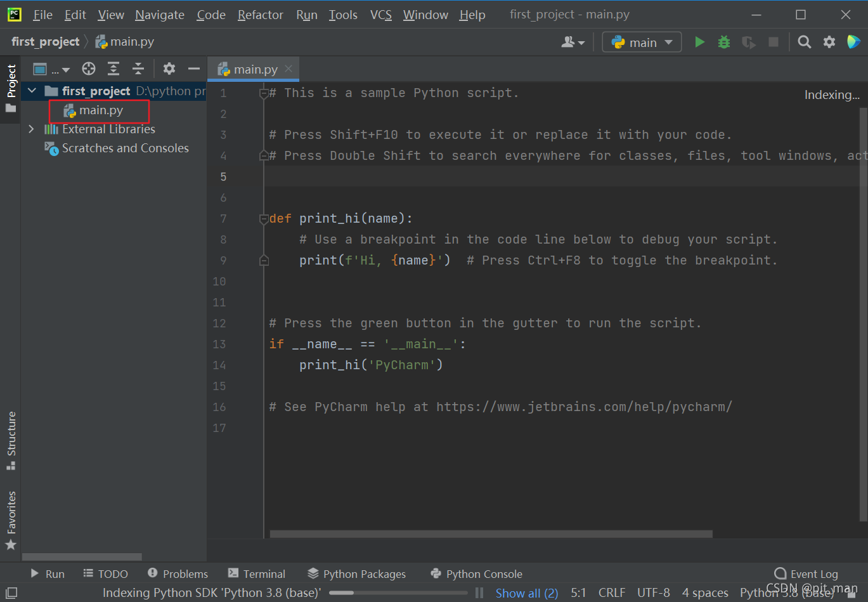The width and height of the screenshot is (868, 602).
Task: Click the editor horizontal scrollbar
Action: (491, 534)
